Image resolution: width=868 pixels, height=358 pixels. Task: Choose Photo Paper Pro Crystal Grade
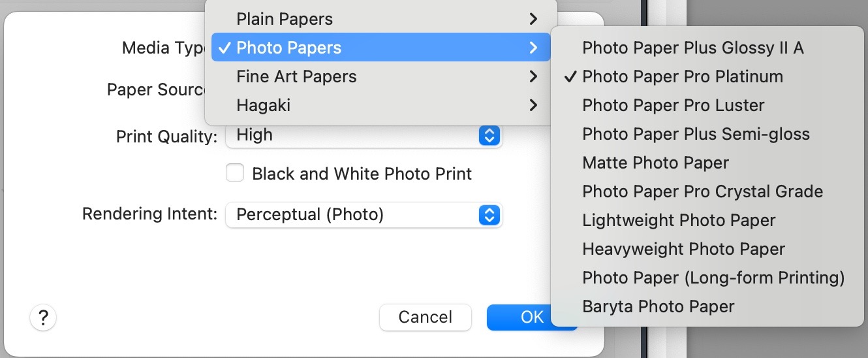click(702, 191)
